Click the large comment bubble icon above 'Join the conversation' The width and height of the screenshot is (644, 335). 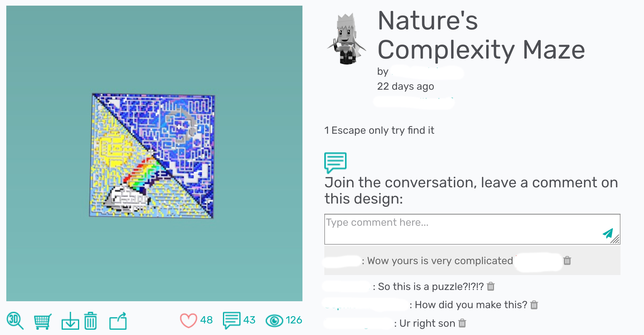[x=335, y=163]
